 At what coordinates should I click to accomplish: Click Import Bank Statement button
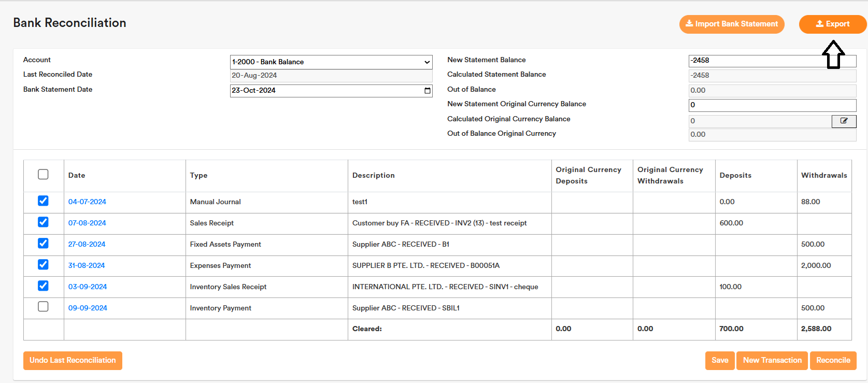[x=732, y=24]
